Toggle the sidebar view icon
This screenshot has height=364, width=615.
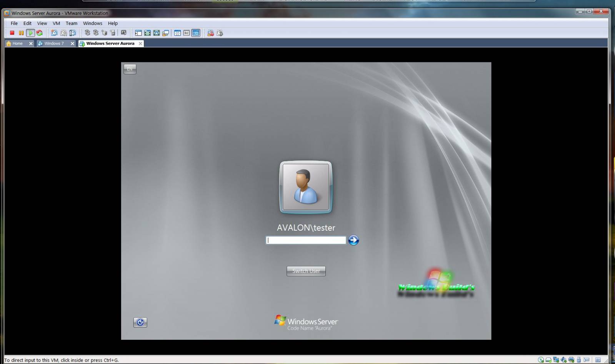138,33
